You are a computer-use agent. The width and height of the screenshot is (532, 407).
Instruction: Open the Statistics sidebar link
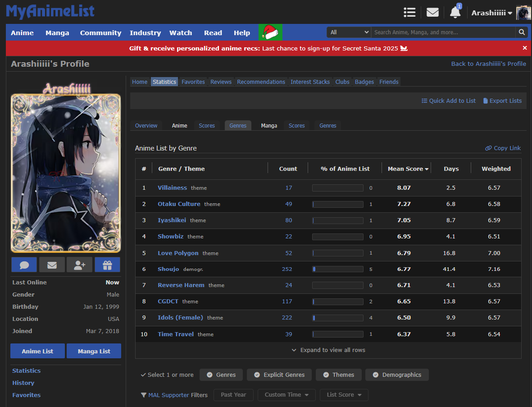pos(27,370)
